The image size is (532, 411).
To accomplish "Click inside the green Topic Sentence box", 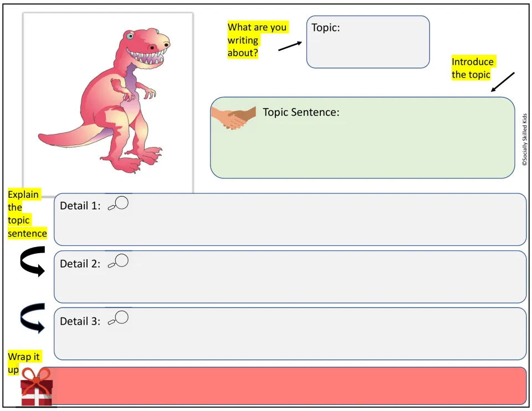I will [x=362, y=138].
